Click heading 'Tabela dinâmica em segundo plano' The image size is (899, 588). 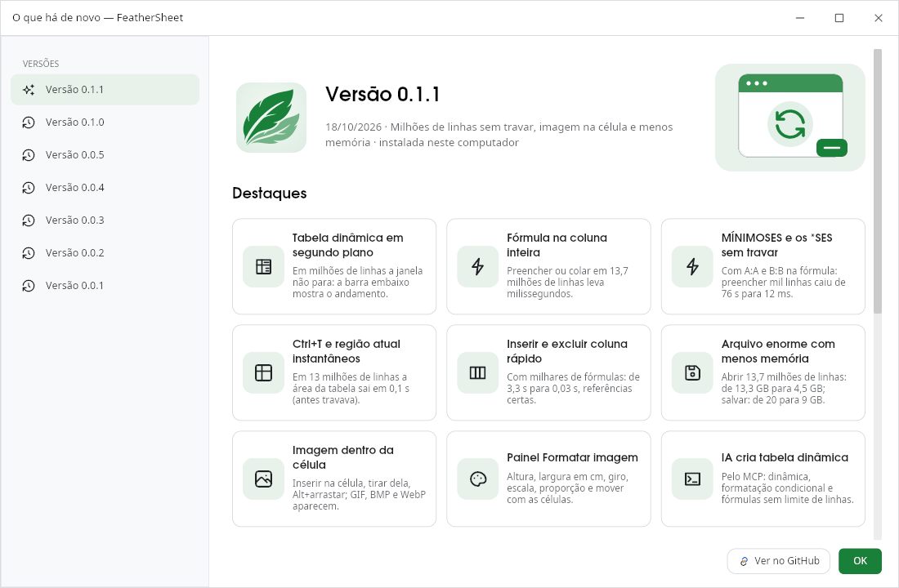pos(348,245)
